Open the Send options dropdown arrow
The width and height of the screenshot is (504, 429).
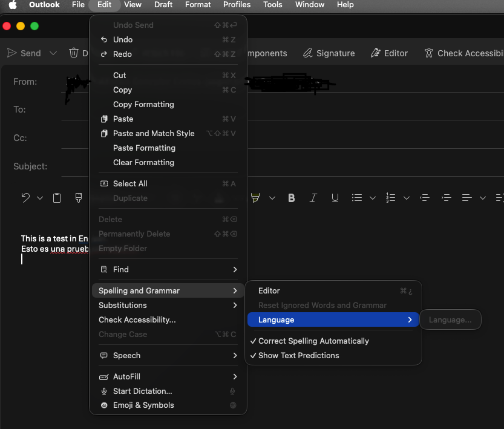(x=53, y=53)
